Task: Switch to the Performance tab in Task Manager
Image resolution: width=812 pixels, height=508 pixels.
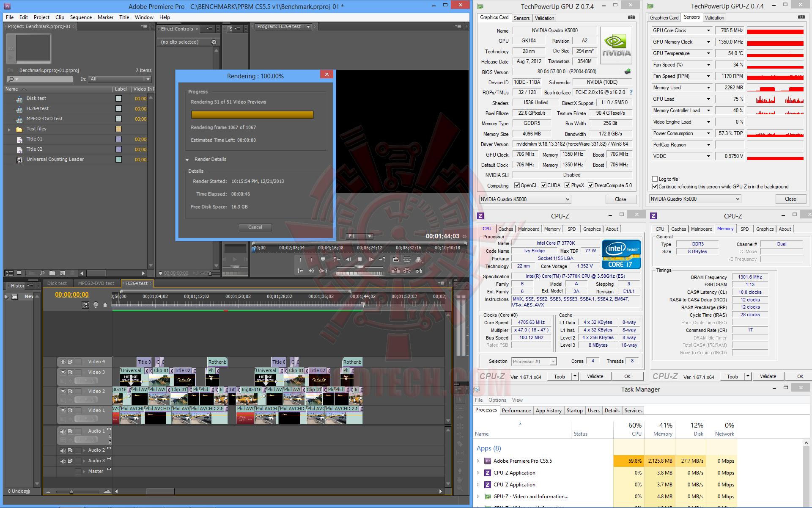Action: pyautogui.click(x=516, y=411)
